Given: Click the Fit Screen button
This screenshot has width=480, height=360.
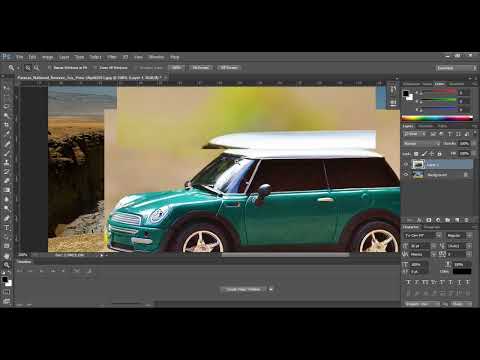Looking at the screenshot, I should 201,68.
